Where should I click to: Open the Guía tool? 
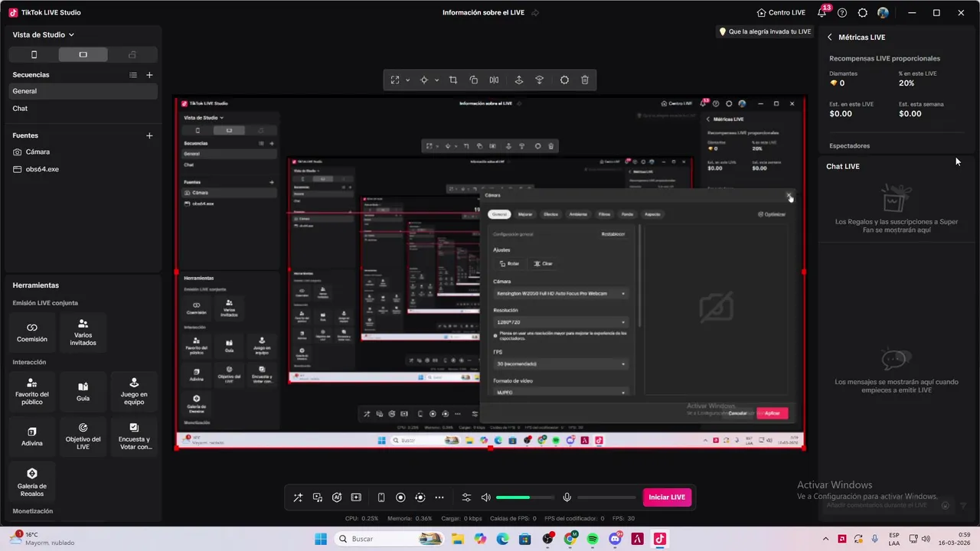83,391
